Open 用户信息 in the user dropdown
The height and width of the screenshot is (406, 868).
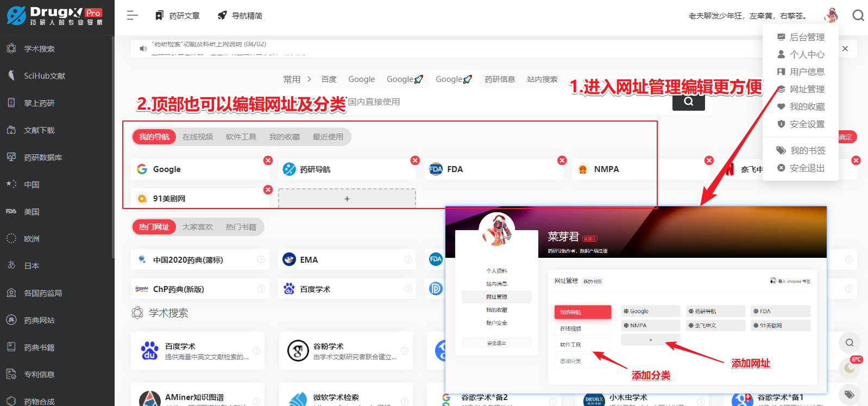pos(801,72)
